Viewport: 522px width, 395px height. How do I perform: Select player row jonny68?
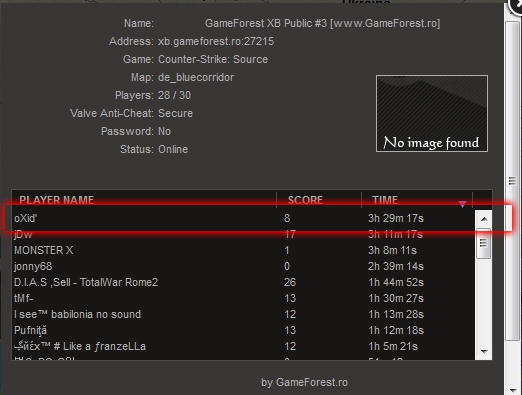[x=243, y=266]
